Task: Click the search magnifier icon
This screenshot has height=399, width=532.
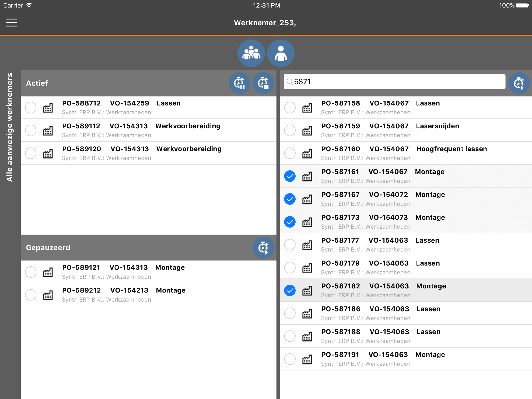Action: point(290,82)
